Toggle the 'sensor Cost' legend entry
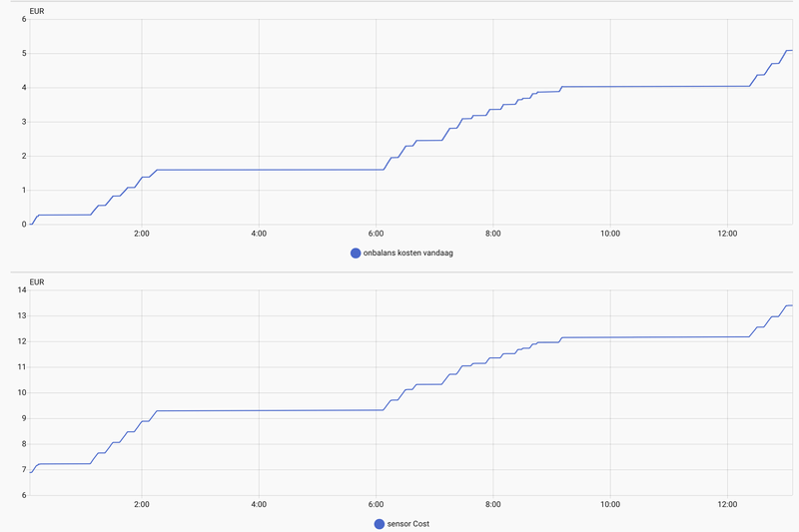 click(x=402, y=524)
